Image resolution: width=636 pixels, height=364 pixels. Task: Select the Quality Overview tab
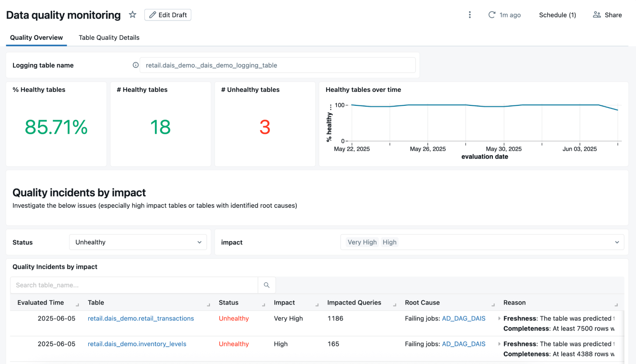coord(36,38)
